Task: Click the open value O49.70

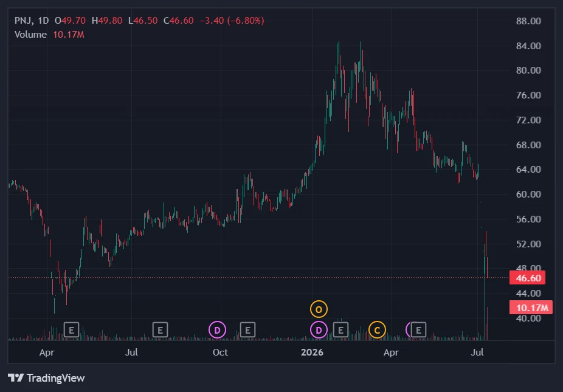Action: 71,21
